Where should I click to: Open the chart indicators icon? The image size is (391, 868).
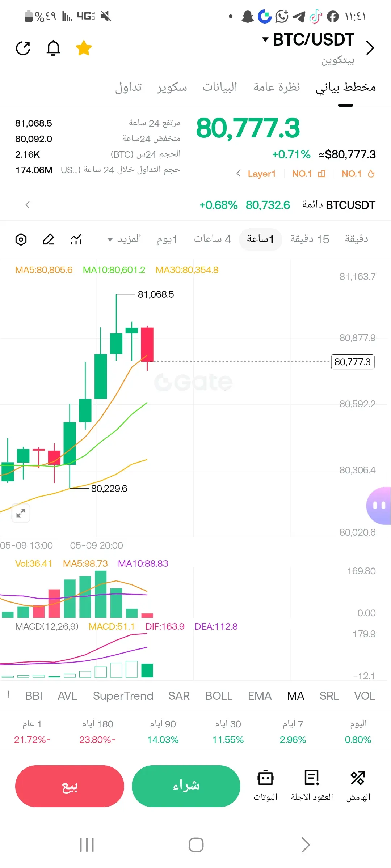coord(76,239)
